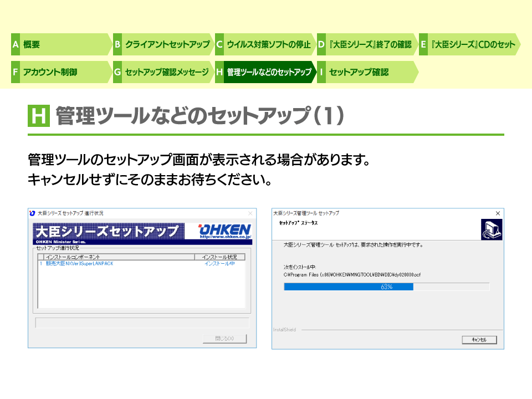Click the 次をインストール中 label
The image size is (532, 399).
[300, 267]
